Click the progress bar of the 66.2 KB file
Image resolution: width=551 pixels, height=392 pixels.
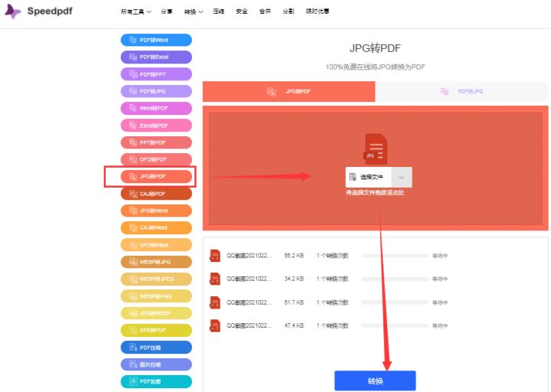(x=395, y=256)
